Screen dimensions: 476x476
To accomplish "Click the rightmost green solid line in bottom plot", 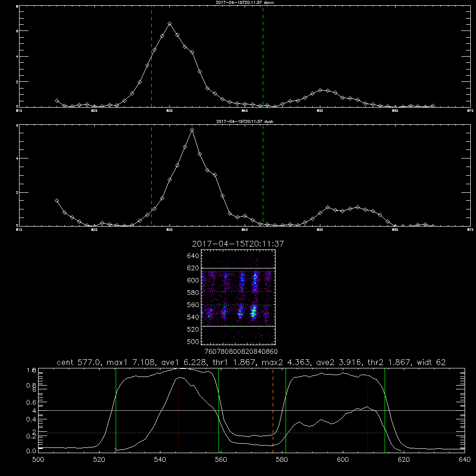I will [385, 410].
